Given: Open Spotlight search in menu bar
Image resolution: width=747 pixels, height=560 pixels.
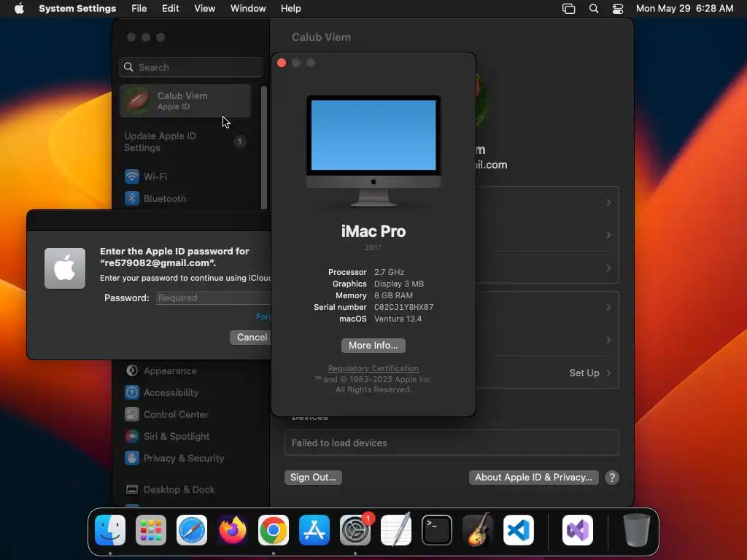Looking at the screenshot, I should [594, 8].
